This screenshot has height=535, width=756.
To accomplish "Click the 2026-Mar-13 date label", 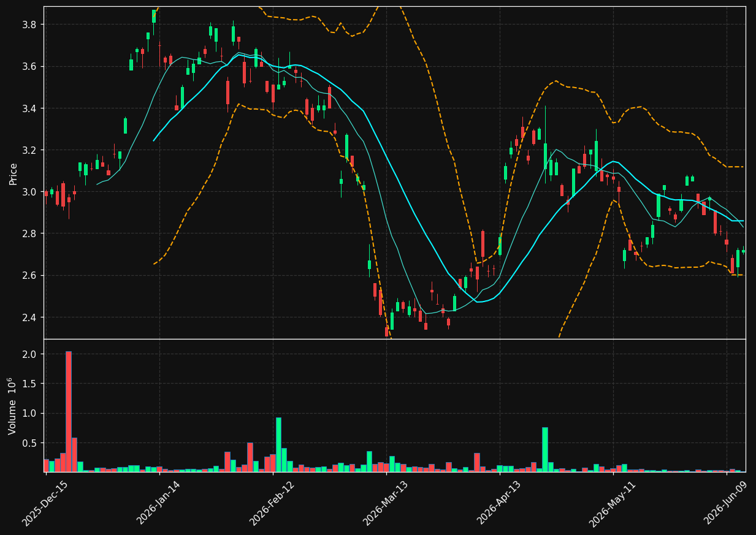I will coord(386,502).
